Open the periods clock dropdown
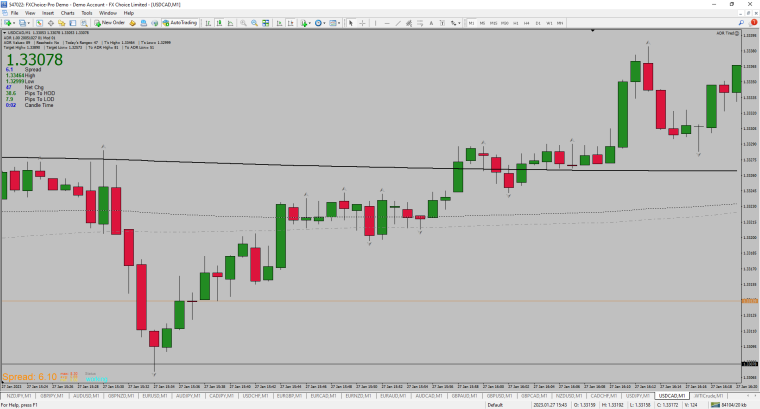This screenshot has height=409, width=760. tap(319, 23)
